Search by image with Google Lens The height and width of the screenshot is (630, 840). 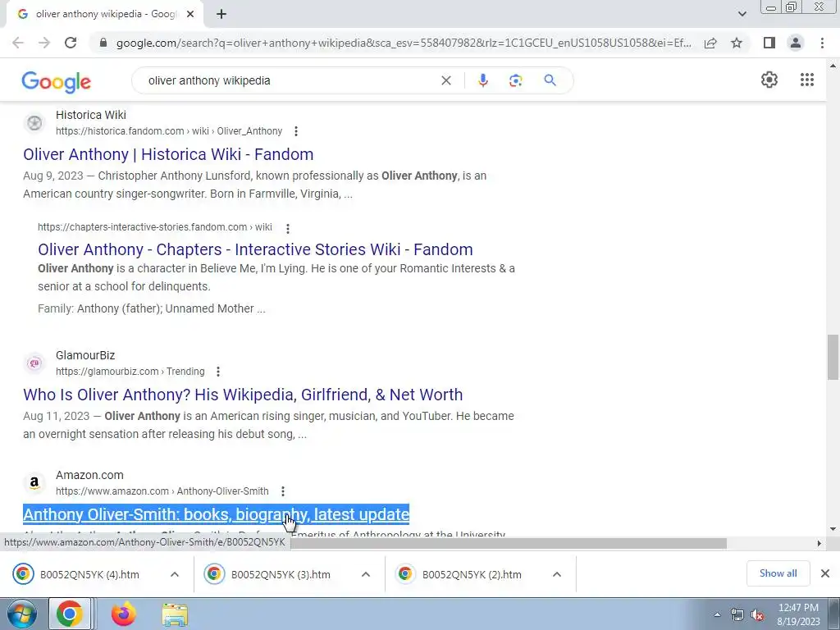coord(515,80)
